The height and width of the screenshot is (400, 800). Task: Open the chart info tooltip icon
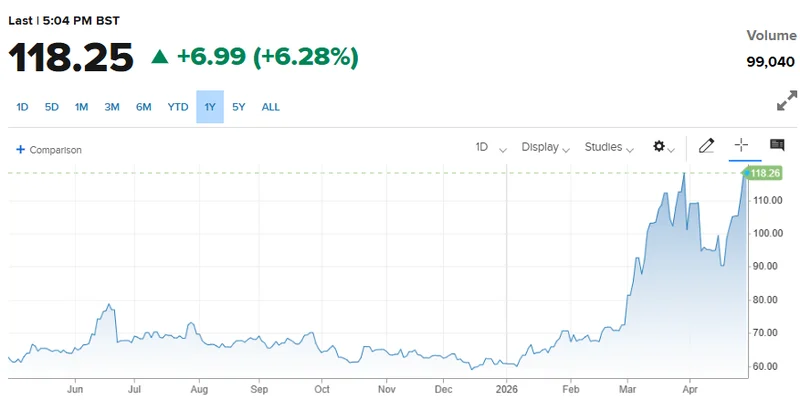[x=777, y=146]
